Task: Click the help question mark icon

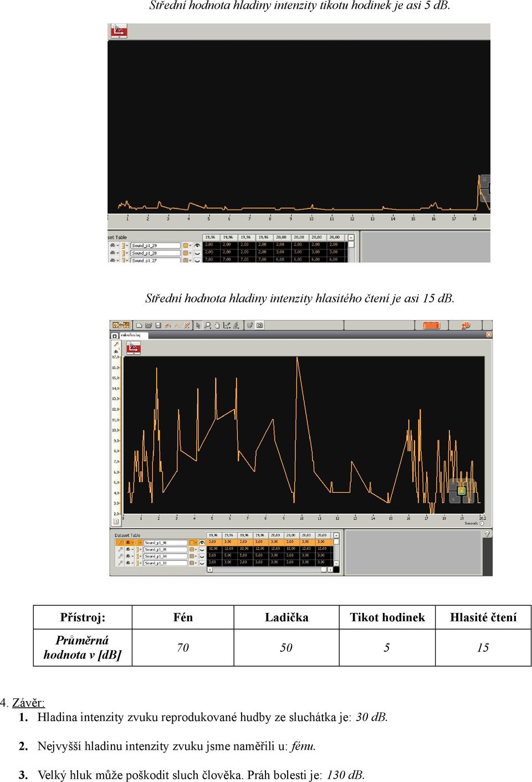Action: point(487,534)
